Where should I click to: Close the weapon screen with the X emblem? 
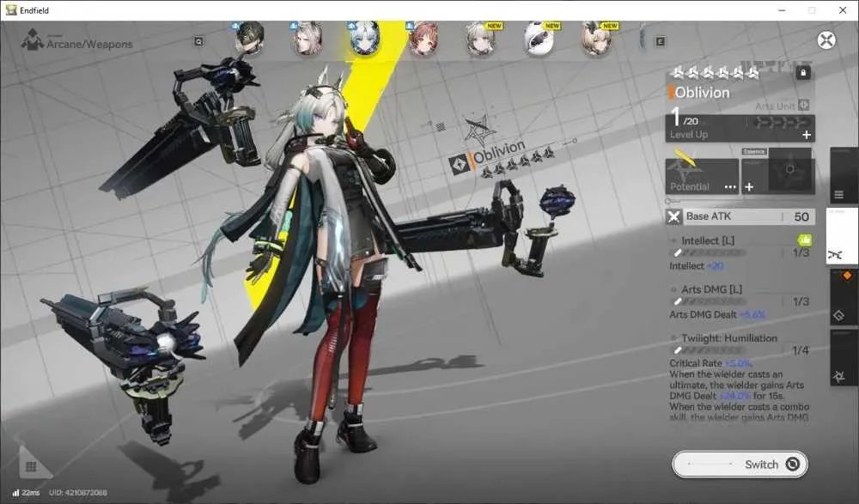click(826, 40)
